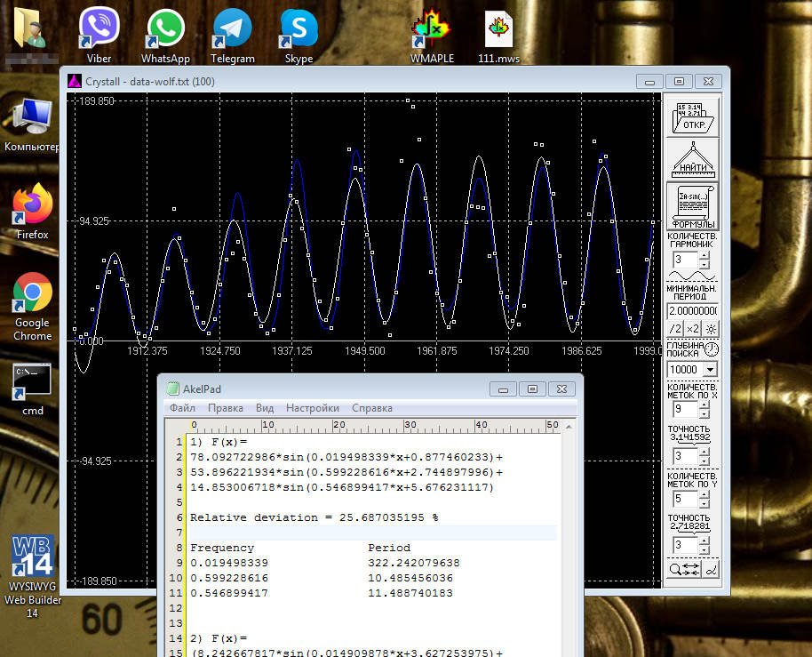Decrease the Y precision value
This screenshot has width=812, height=657.
click(x=704, y=549)
